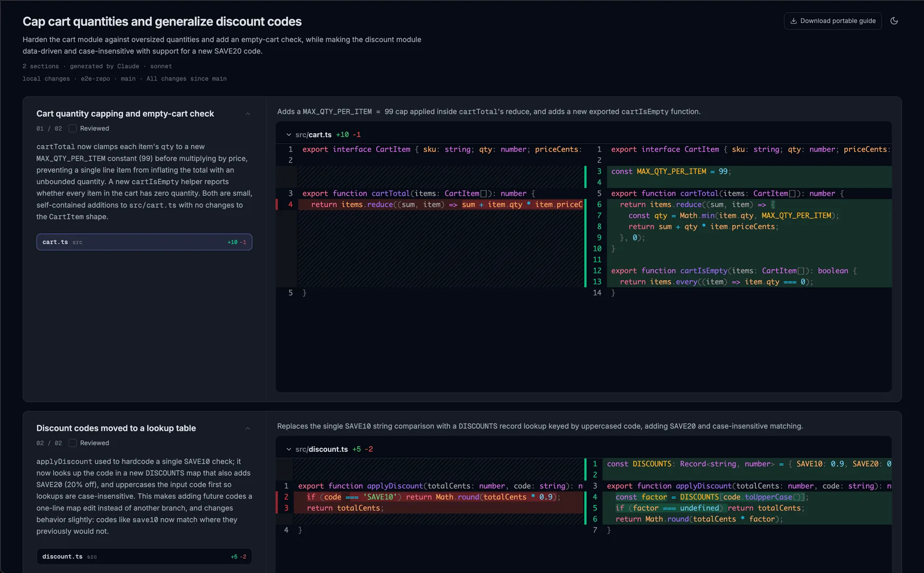
Task: Click the '2 sections' metadata text
Action: tap(41, 66)
